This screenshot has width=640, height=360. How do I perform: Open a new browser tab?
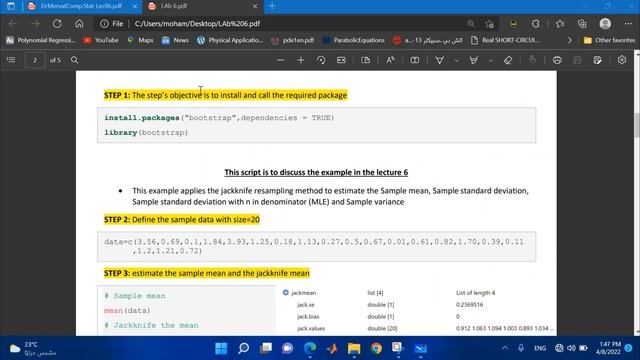[272, 6]
